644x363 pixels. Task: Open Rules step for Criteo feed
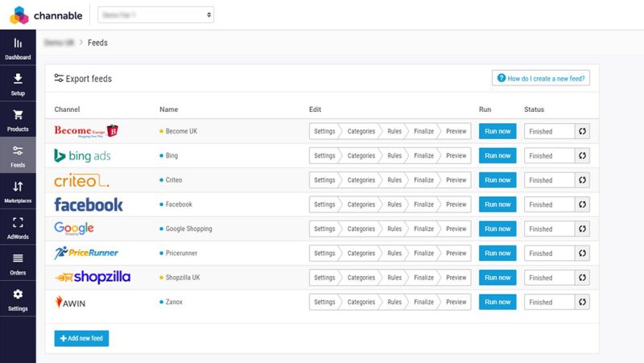pos(394,179)
